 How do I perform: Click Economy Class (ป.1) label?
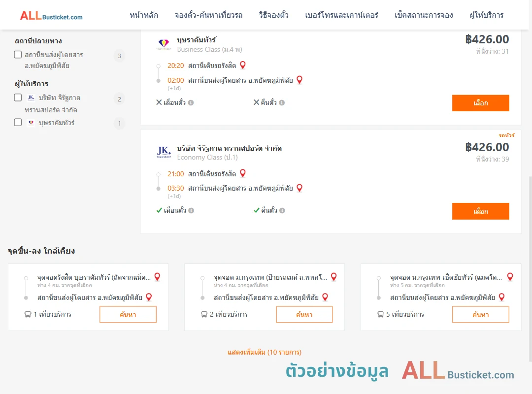207,158
